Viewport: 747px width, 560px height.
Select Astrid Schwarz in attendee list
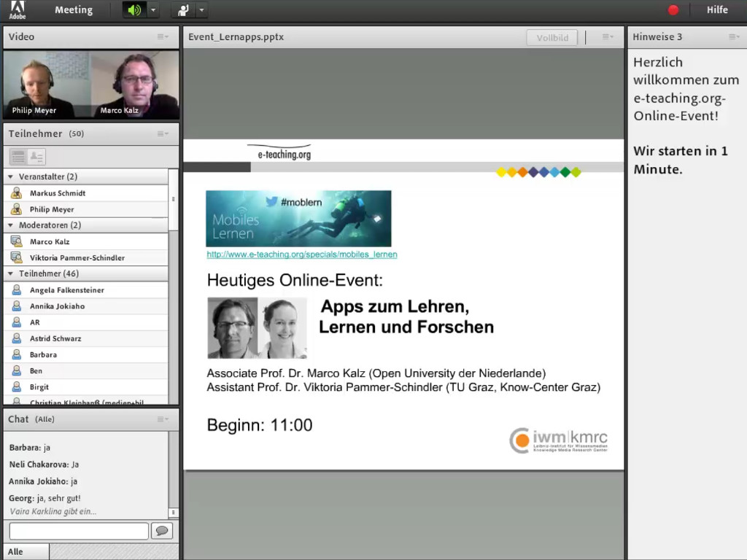tap(86, 338)
